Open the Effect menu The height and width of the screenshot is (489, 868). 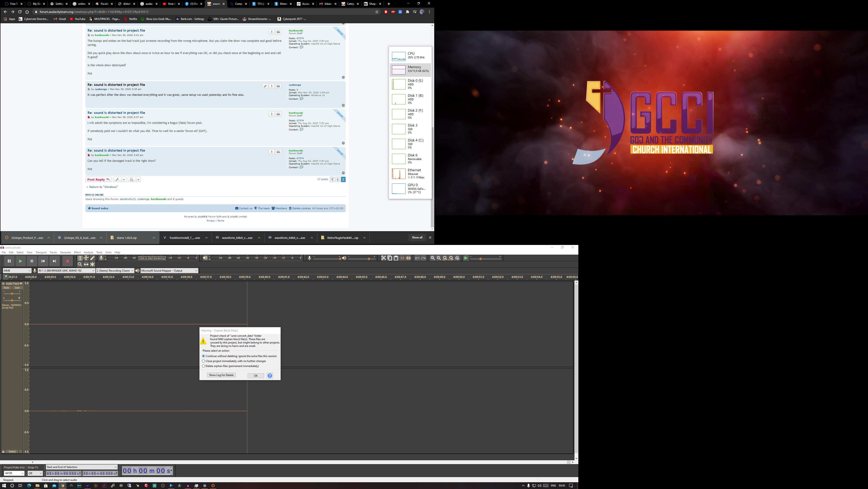[77, 252]
